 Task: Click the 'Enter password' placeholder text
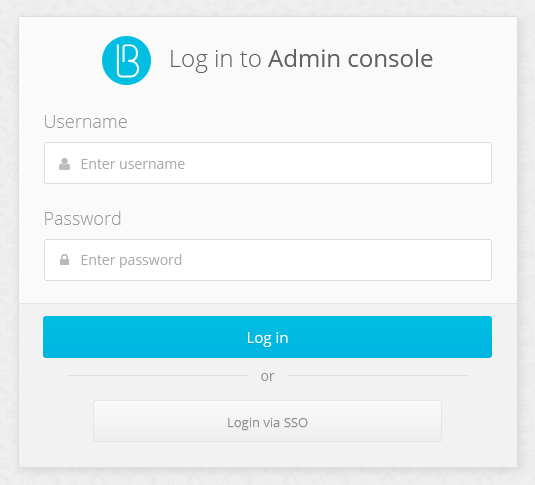131,260
